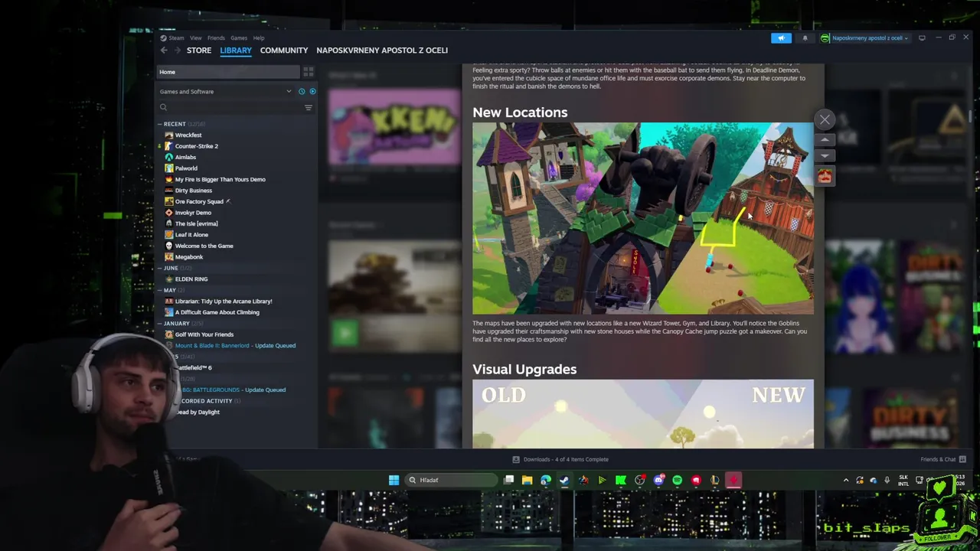Open the Friends menu

[x=216, y=38]
